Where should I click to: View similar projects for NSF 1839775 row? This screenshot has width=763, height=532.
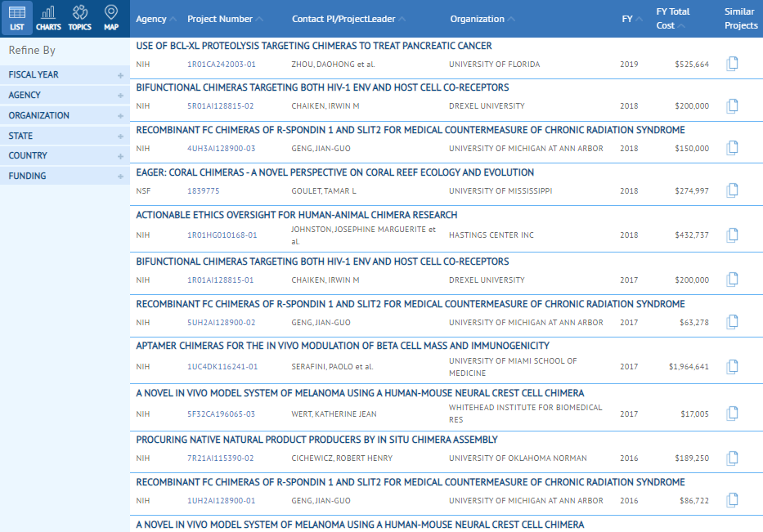(732, 190)
